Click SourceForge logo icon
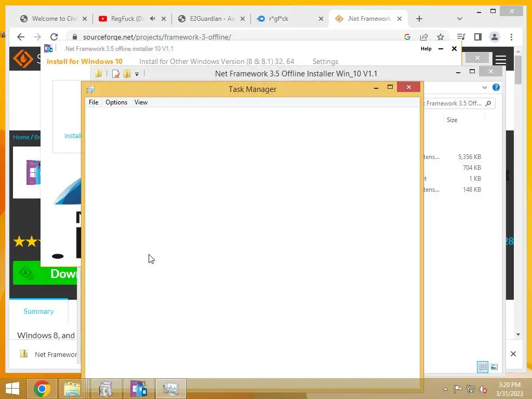The height and width of the screenshot is (399, 532). (22, 59)
